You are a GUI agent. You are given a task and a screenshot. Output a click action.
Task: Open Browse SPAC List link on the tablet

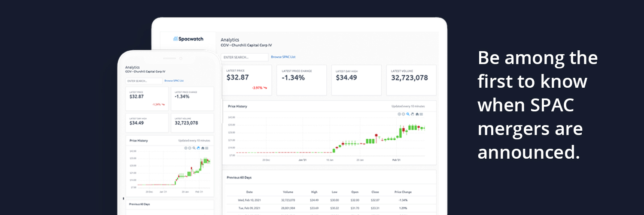tap(283, 57)
